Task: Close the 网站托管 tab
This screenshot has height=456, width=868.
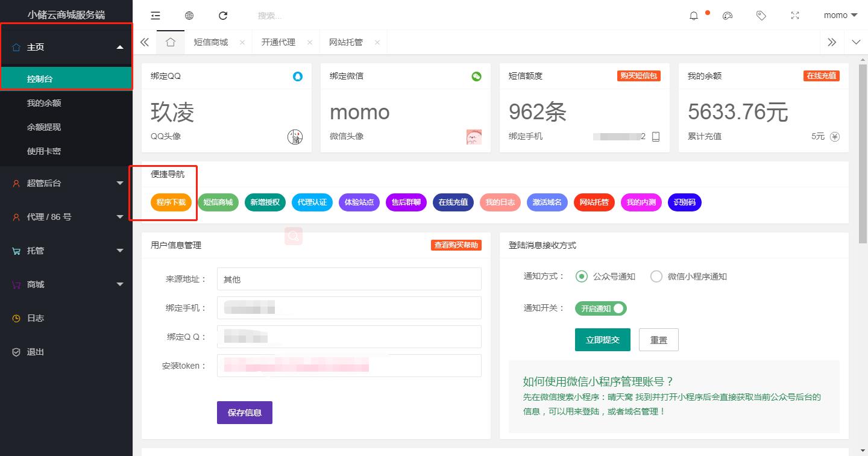Action: click(377, 42)
